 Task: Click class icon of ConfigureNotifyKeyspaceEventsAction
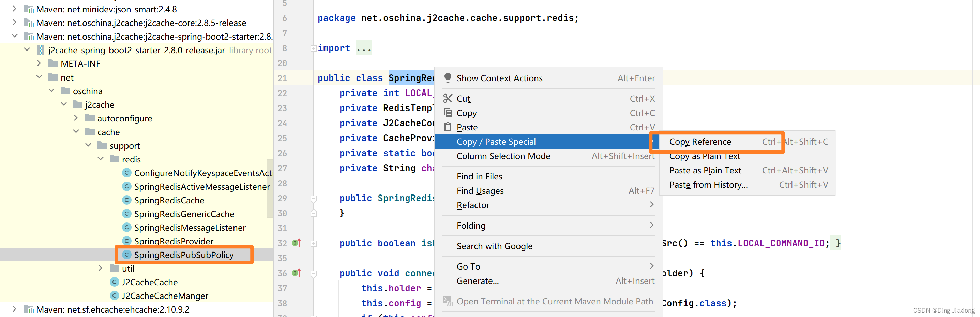click(x=127, y=173)
